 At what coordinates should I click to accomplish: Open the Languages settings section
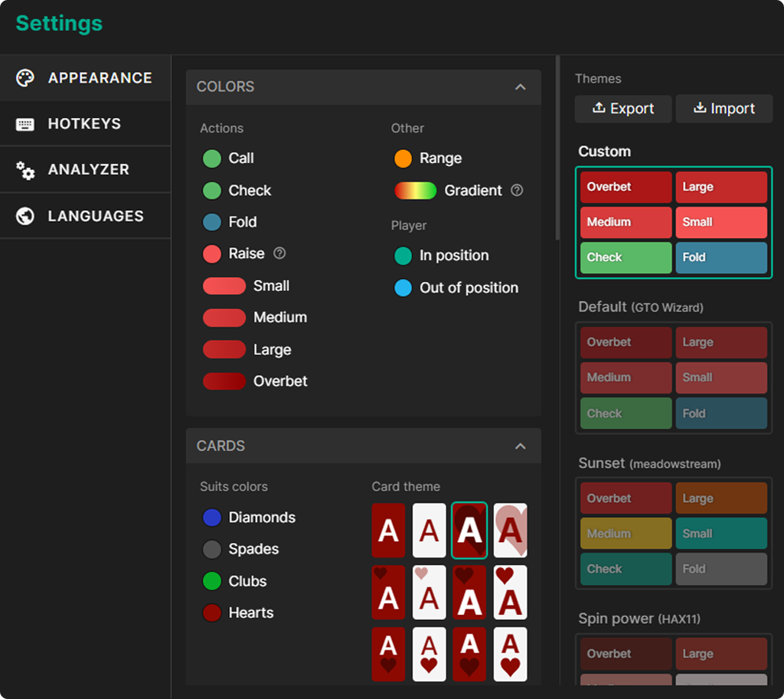coord(85,216)
